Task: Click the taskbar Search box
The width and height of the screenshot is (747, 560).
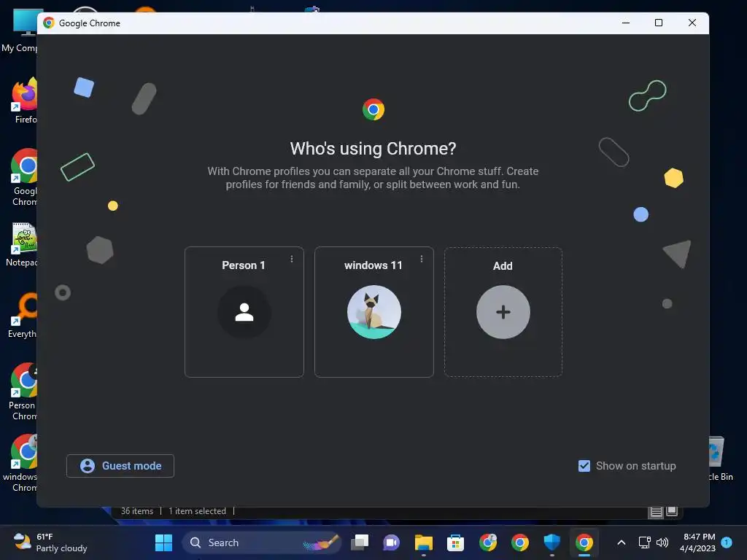Action: tap(262, 542)
